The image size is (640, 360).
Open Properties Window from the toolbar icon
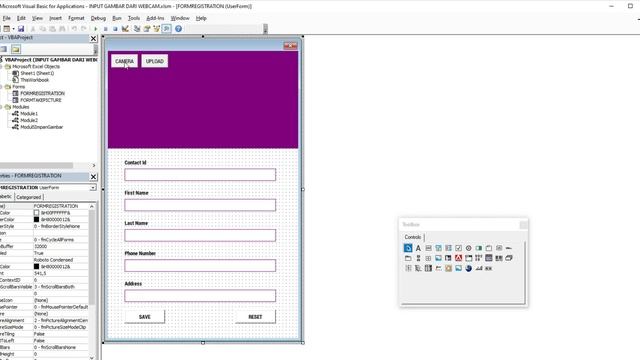(147, 29)
